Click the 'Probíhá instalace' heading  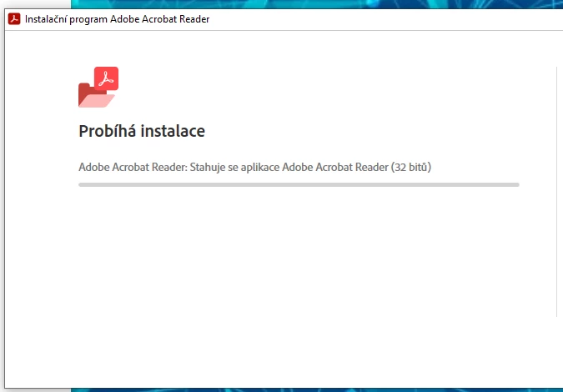coord(142,131)
